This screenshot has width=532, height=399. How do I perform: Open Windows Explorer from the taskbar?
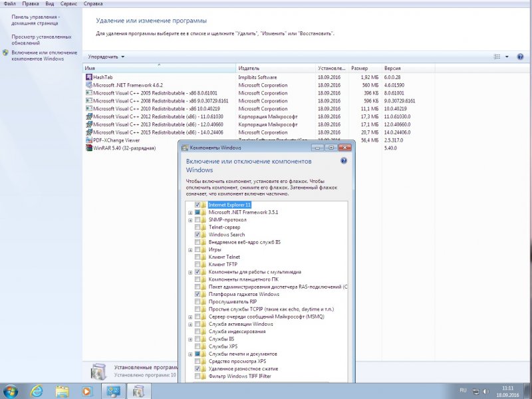click(x=62, y=392)
